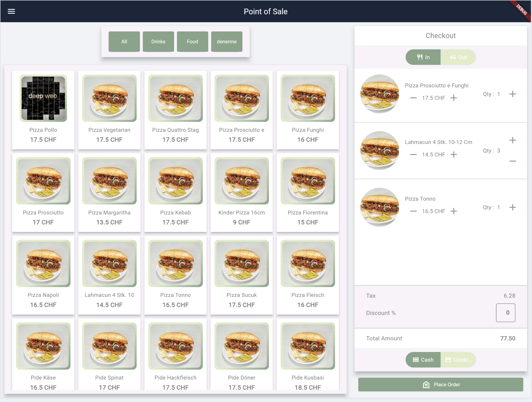Viewport: 532px width, 402px height.
Task: Switch order type to take Out
Action: point(458,57)
